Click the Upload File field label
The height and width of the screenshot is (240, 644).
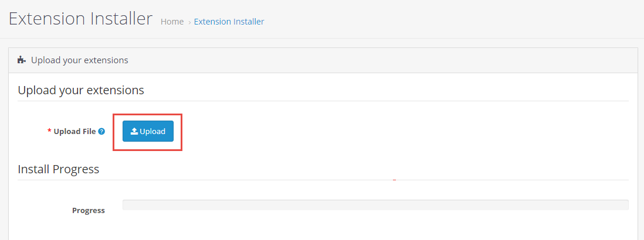(x=74, y=132)
